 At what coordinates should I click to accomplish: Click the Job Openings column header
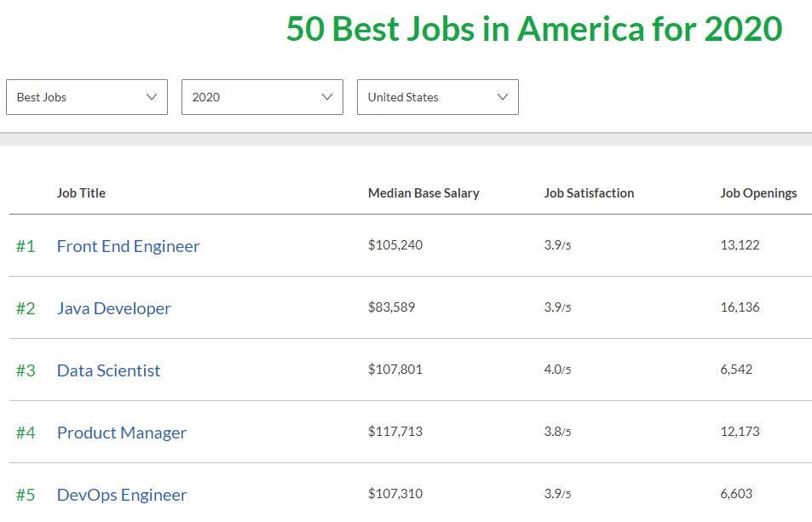[x=758, y=193]
